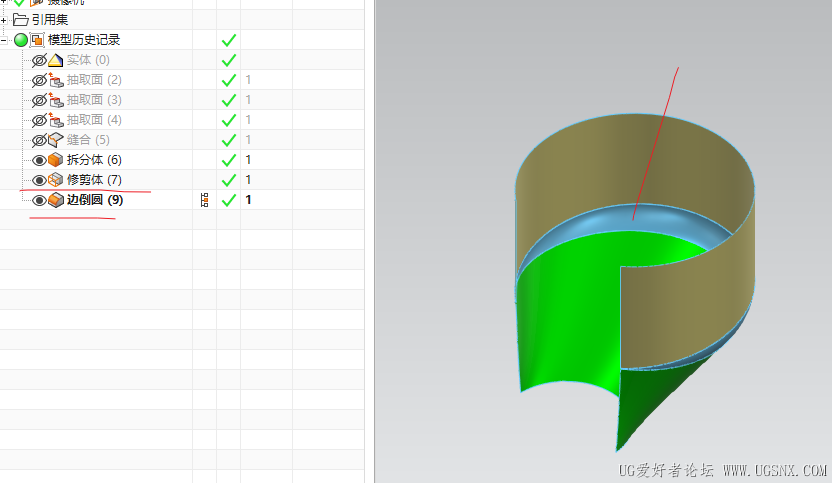
Task: Select the 实体 (0) feature label
Action: click(x=88, y=60)
